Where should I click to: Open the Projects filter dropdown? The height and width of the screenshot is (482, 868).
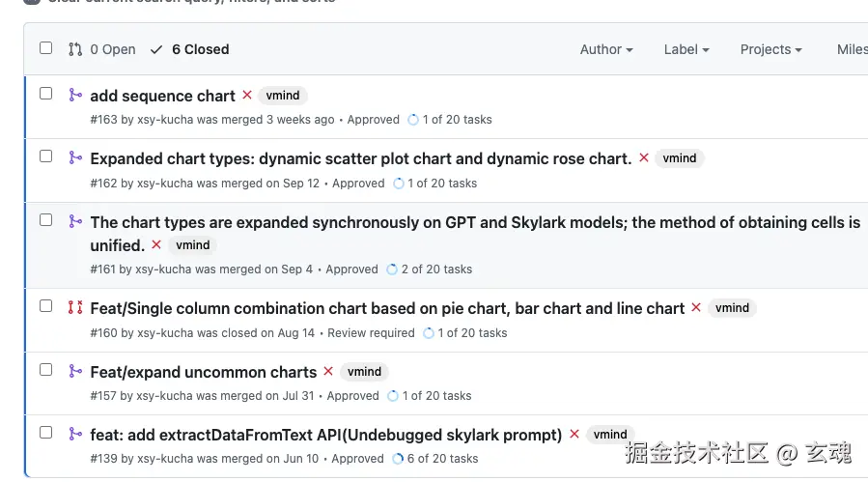coord(770,49)
